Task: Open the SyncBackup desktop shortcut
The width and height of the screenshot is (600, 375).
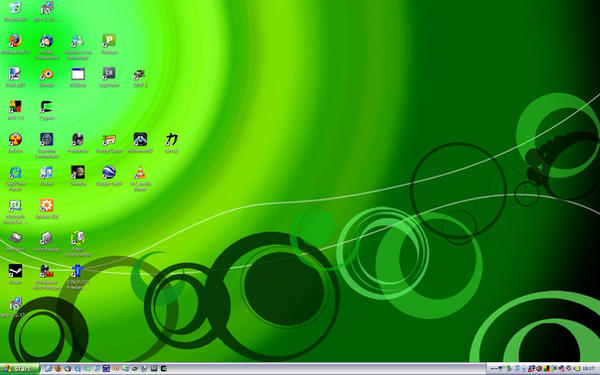Action: coord(47,238)
